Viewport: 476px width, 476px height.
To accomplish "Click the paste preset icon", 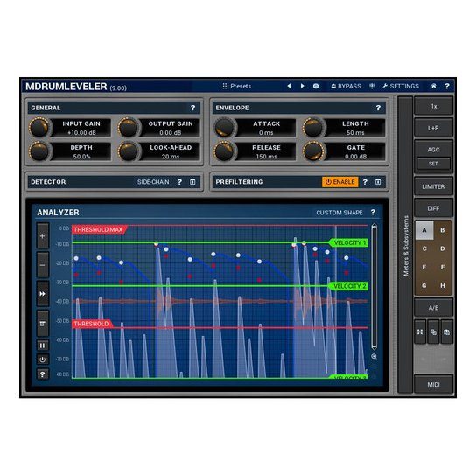I will point(447,332).
